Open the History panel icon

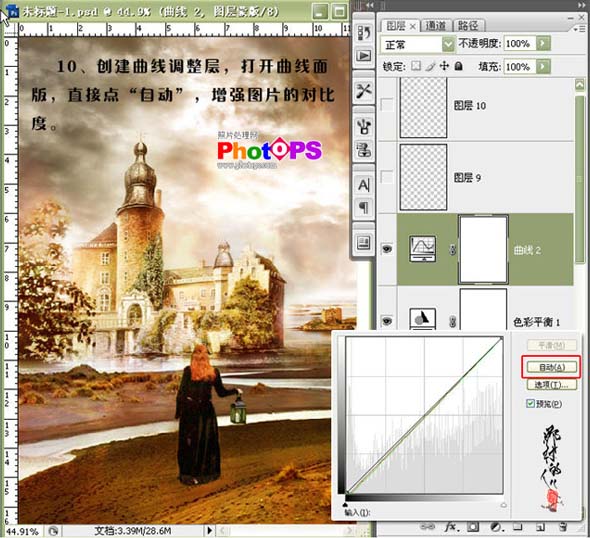pyautogui.click(x=363, y=33)
